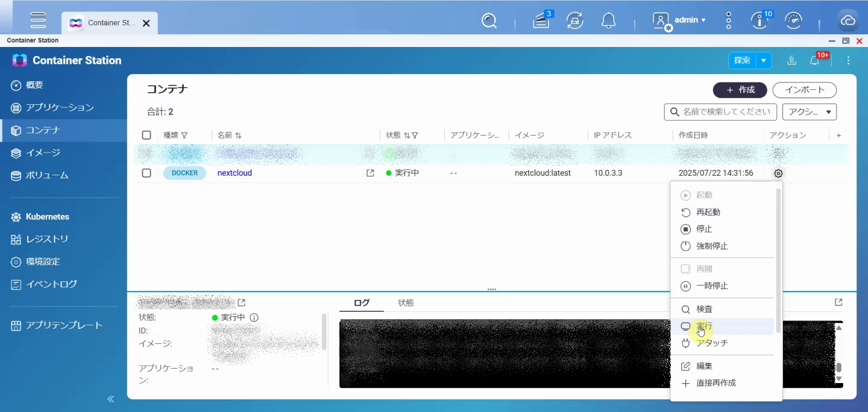Screen dimensions: 868x412
Task: Open the QTS more options dots
Action: click(729, 21)
